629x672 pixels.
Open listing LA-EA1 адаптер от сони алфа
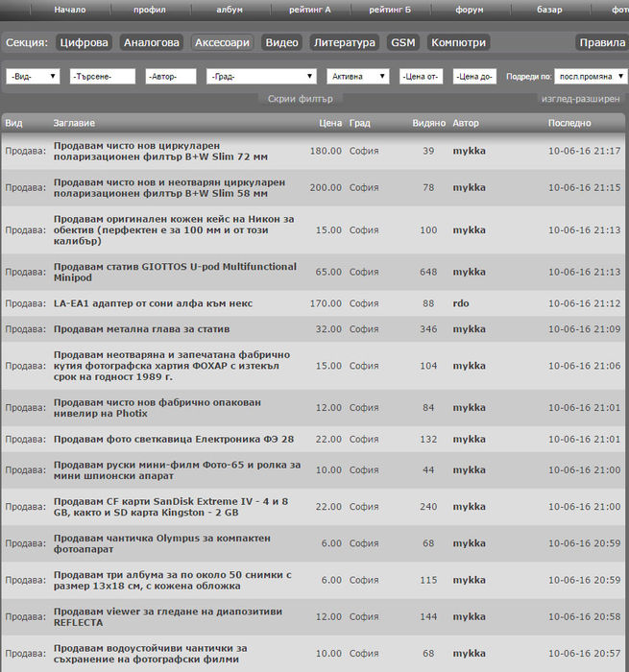tap(154, 303)
